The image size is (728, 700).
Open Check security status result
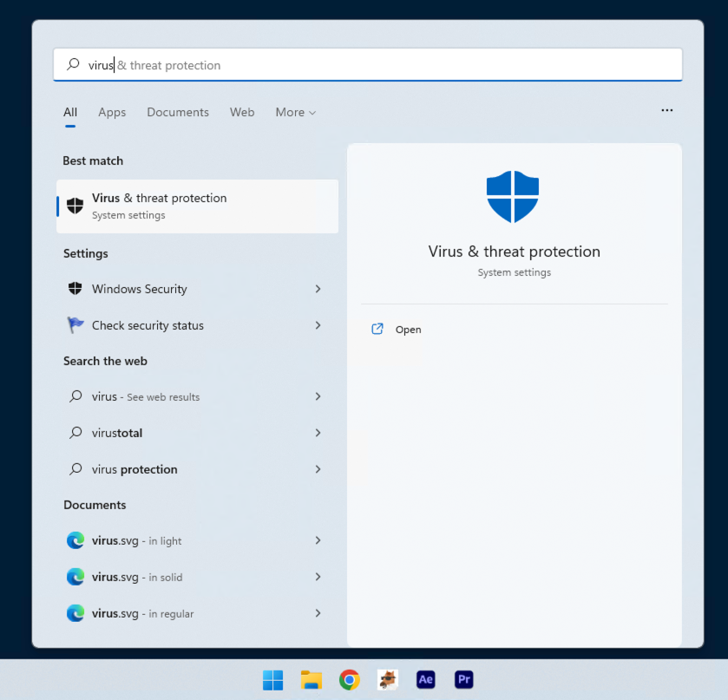click(197, 325)
